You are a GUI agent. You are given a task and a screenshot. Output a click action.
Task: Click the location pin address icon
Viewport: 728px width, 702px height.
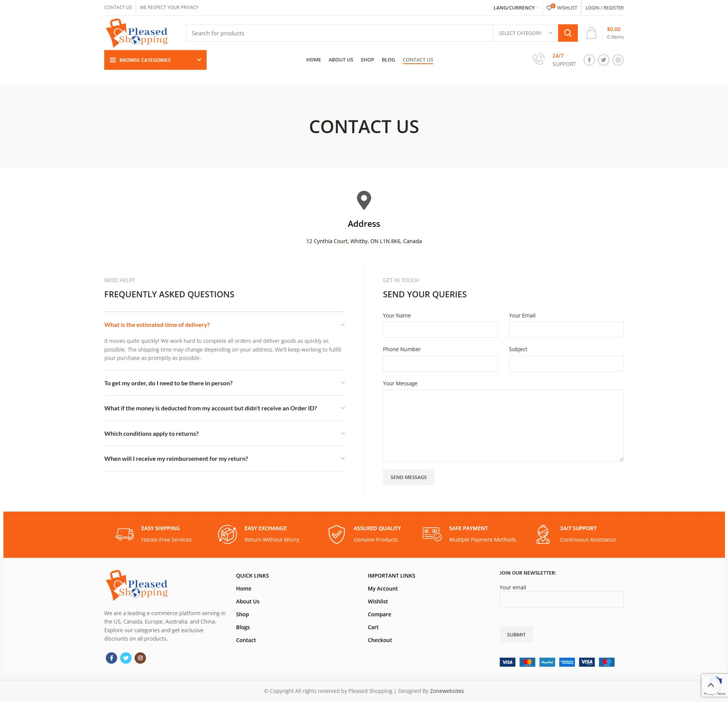click(x=364, y=201)
